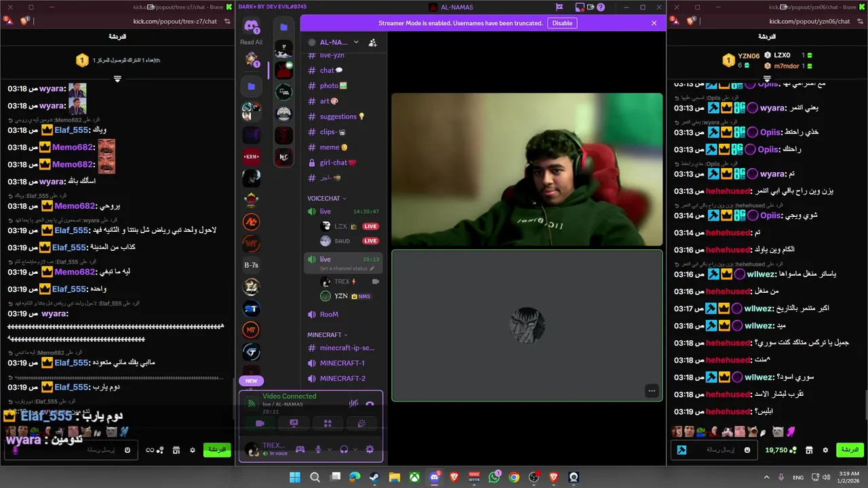This screenshot has height=488, width=868.
Task: Dismiss the Streamer Mode banner
Action: point(654,23)
